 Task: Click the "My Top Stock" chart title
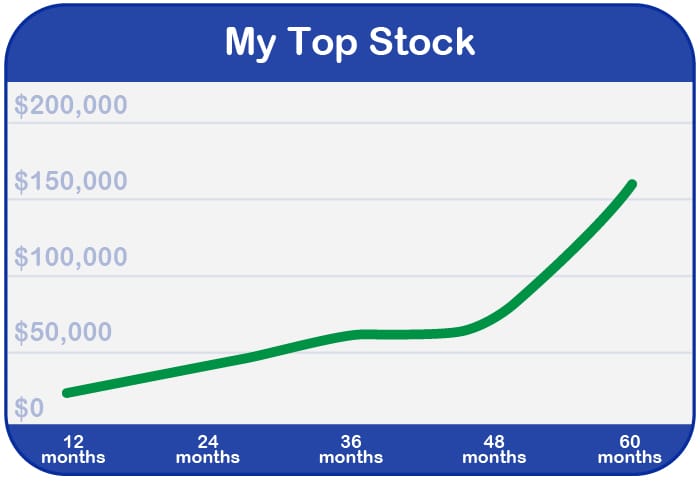(349, 43)
